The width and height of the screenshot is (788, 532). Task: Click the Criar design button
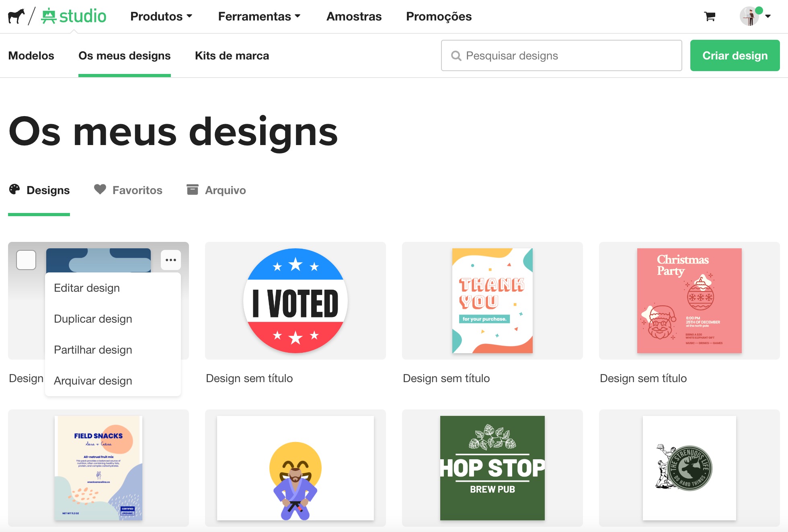(735, 55)
